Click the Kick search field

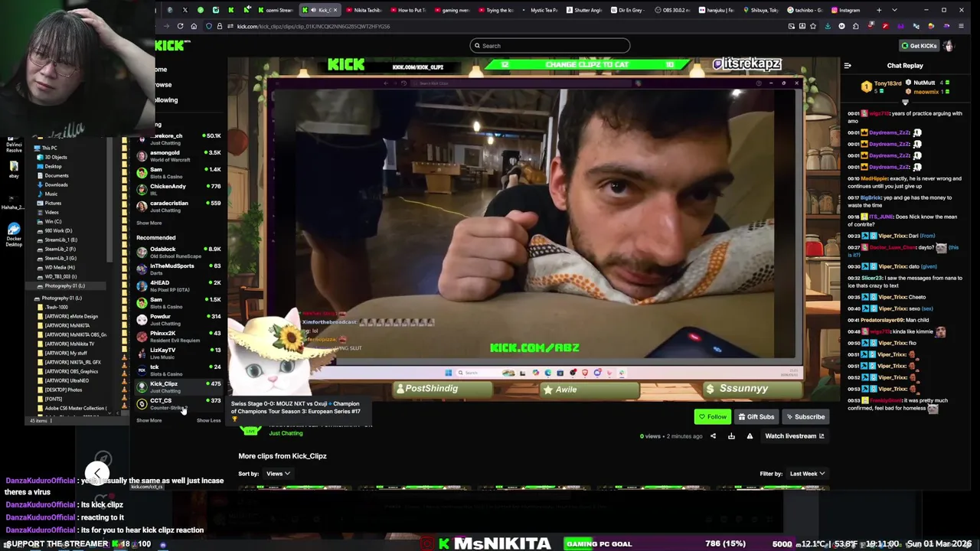pos(550,46)
